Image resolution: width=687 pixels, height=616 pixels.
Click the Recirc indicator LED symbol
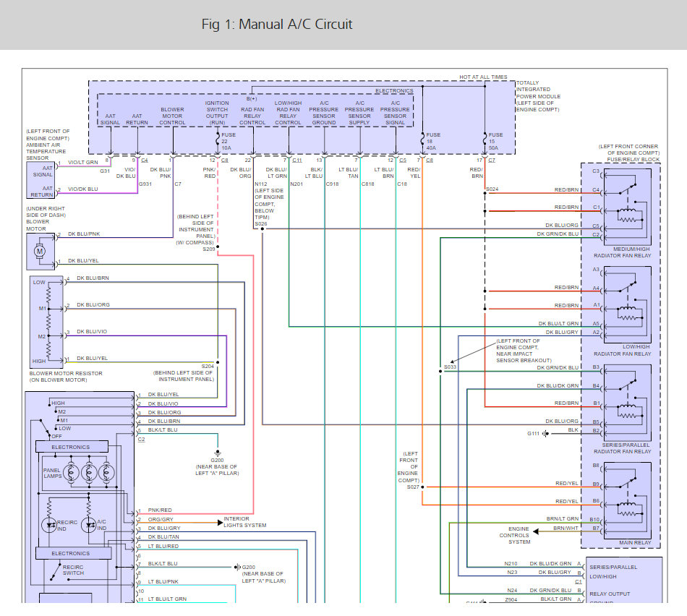coord(48,524)
